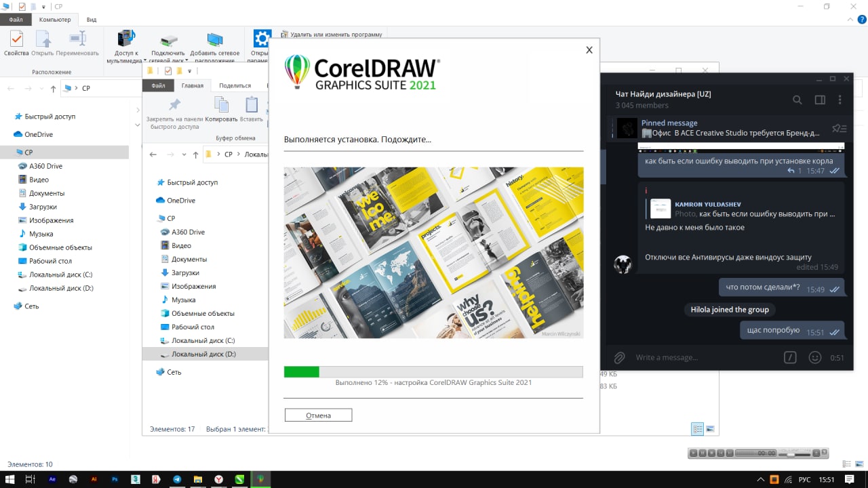Open Photoshop from the taskbar
Screen dimensions: 868x488
pyautogui.click(x=115, y=479)
